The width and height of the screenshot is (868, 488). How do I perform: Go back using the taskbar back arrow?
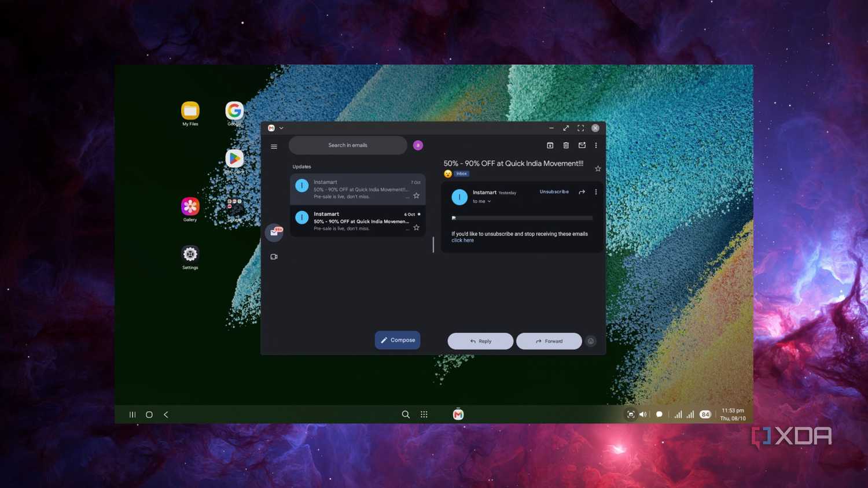tap(166, 415)
